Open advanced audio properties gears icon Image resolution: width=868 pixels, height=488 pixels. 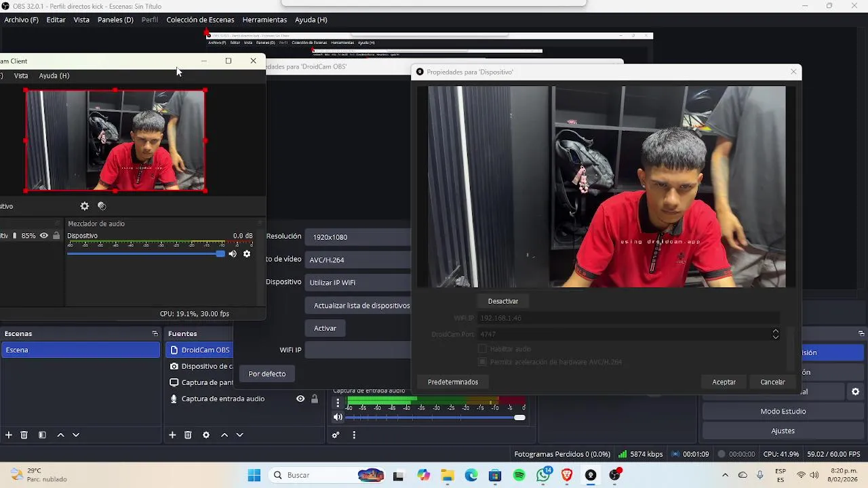(336, 435)
